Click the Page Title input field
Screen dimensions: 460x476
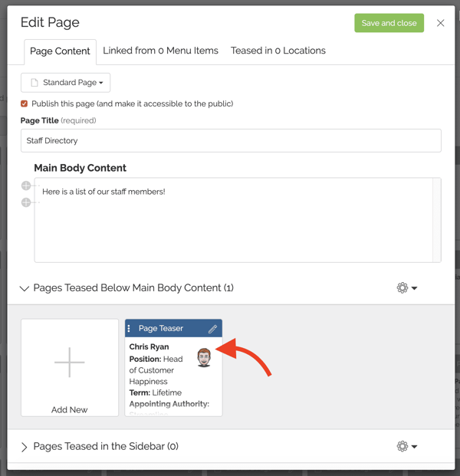[231, 140]
